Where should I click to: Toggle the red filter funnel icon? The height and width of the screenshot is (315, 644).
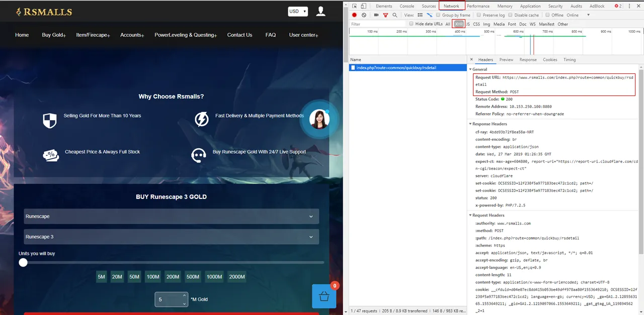tap(385, 15)
